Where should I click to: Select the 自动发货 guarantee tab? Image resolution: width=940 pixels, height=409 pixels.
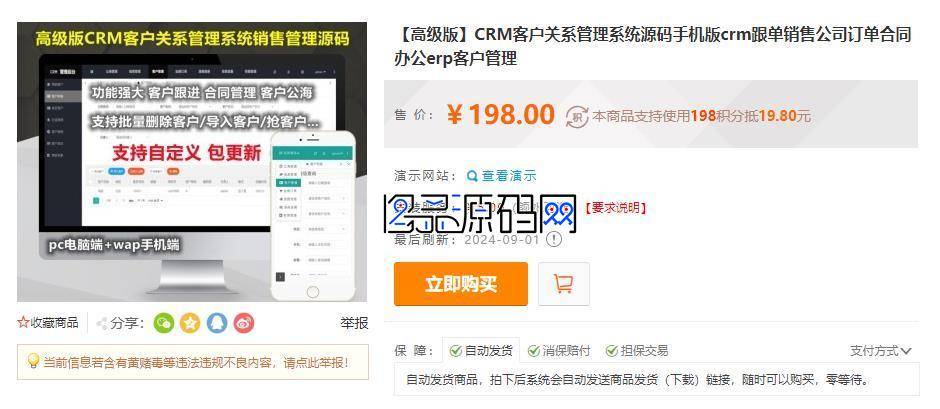tap(481, 350)
